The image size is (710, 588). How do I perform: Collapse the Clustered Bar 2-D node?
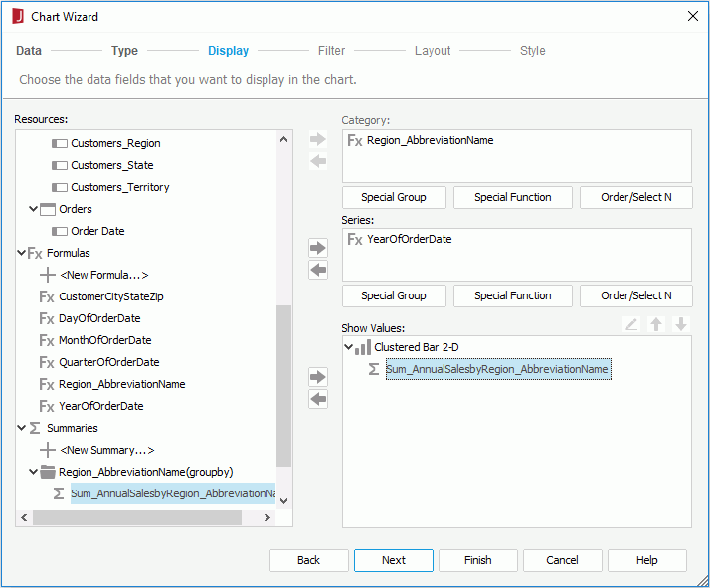[x=349, y=347]
